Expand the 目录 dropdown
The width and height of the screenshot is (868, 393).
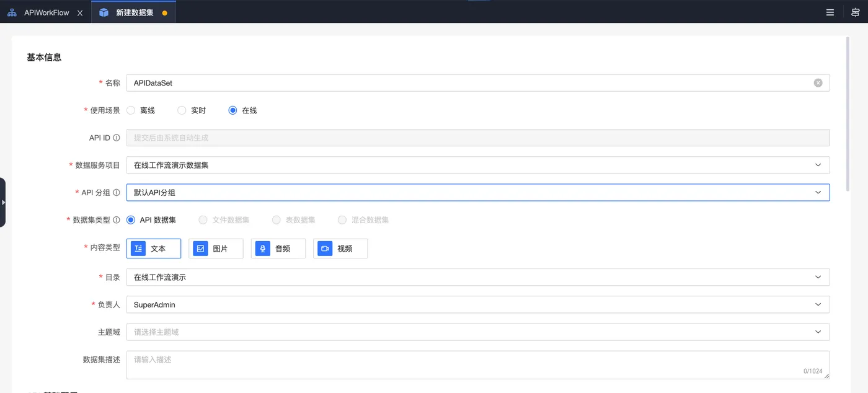point(478,277)
